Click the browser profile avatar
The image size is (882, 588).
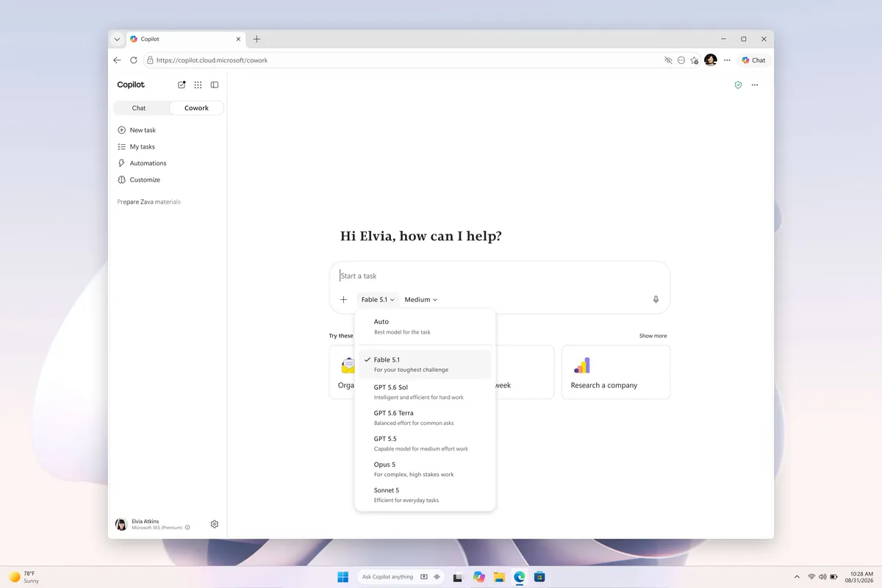point(710,60)
